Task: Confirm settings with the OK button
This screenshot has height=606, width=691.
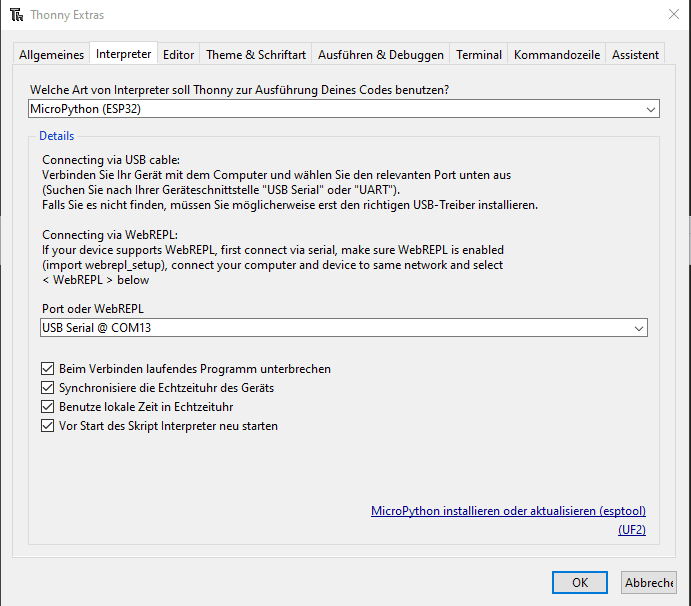Action: (x=580, y=582)
